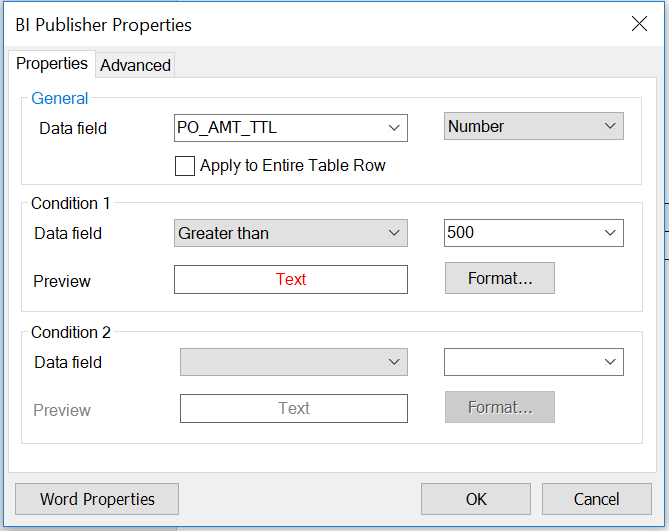The height and width of the screenshot is (531, 669).
Task: Enable Apply to Entire Table Row checkbox
Action: coord(185,166)
